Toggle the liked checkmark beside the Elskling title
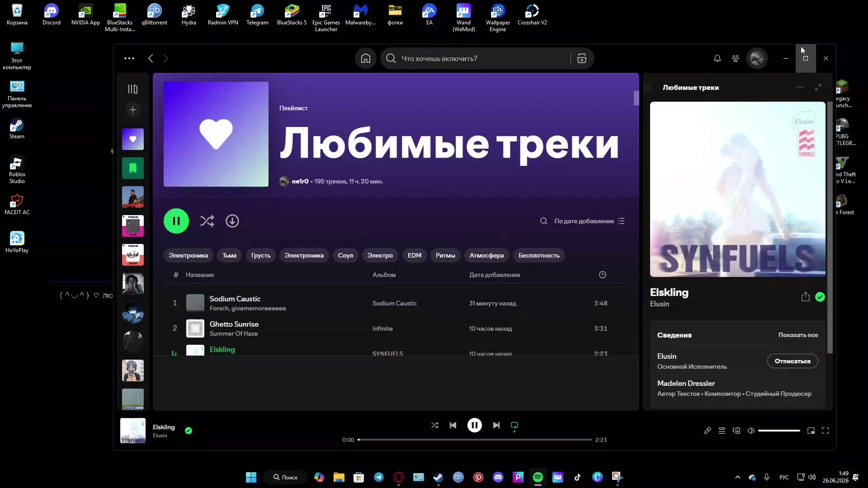The image size is (868, 488). [820, 297]
